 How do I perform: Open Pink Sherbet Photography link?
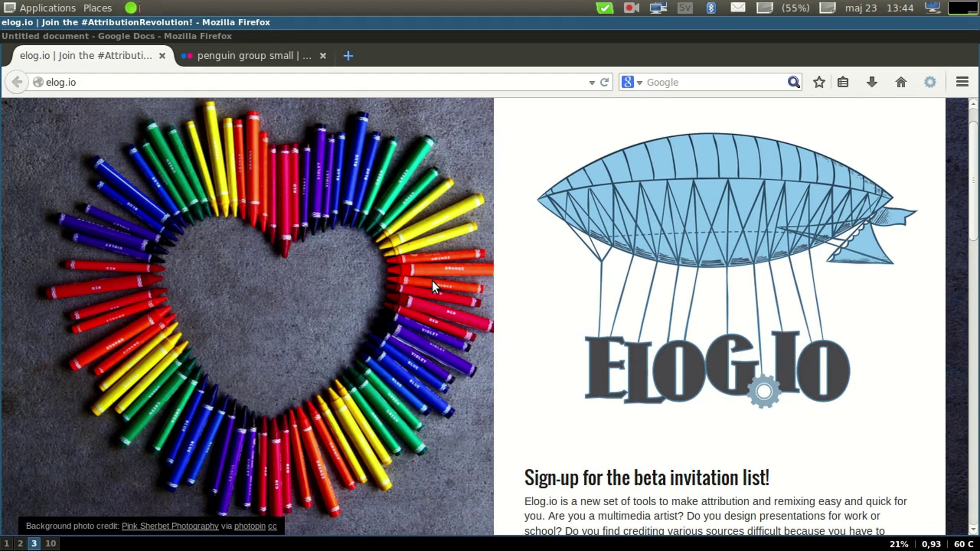pos(170,526)
